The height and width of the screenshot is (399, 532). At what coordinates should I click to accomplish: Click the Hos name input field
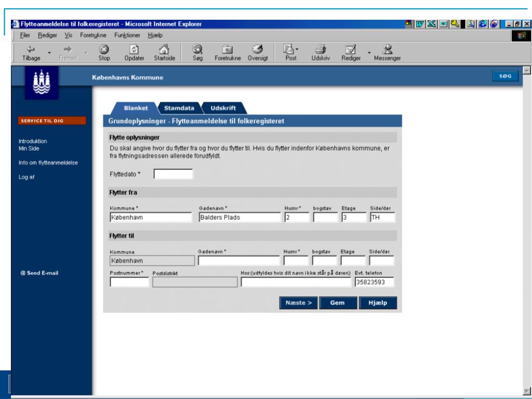pos(296,282)
